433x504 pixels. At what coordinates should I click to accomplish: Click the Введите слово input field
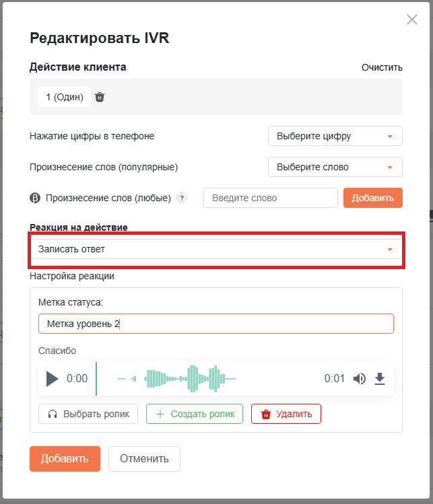pyautogui.click(x=271, y=198)
